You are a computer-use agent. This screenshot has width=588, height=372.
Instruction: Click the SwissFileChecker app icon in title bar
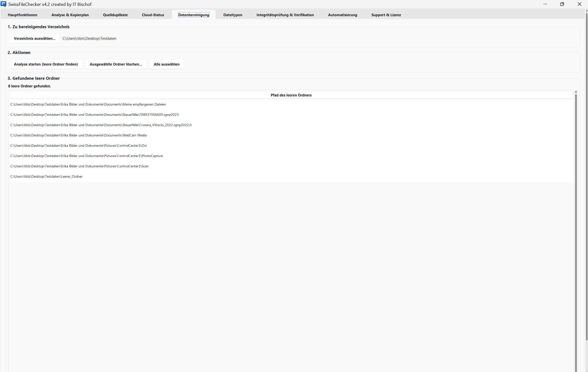coord(3,4)
